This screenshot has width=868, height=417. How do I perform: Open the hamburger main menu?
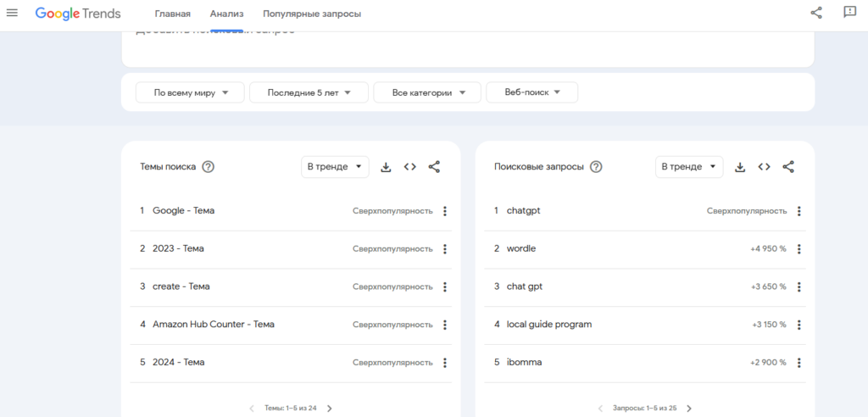tap(12, 12)
